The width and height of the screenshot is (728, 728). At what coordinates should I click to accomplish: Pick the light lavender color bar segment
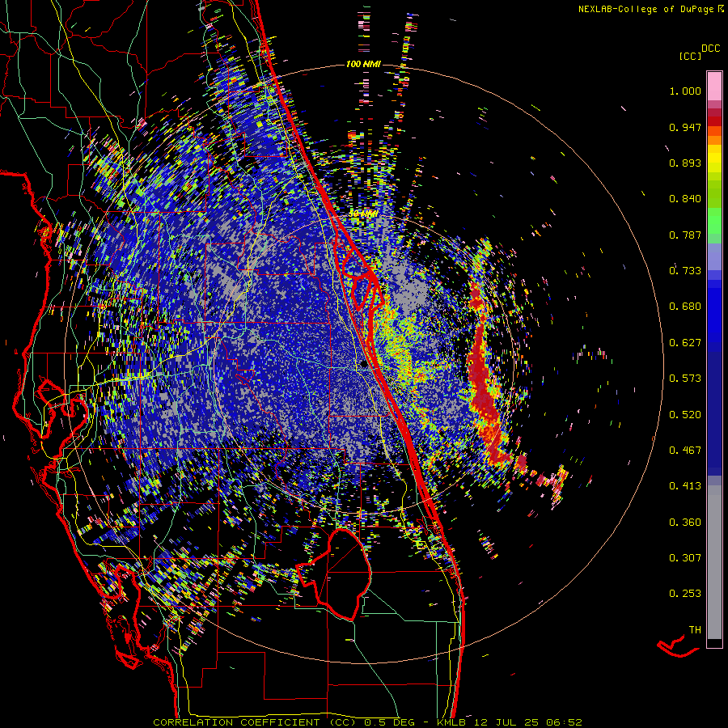point(714,256)
